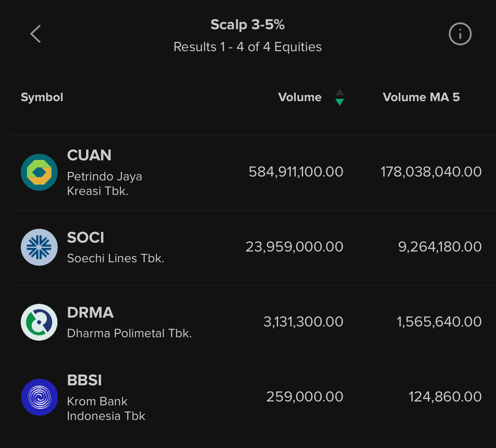The height and width of the screenshot is (448, 496).
Task: Tap the BBSI spiral logo
Action: coord(39,397)
